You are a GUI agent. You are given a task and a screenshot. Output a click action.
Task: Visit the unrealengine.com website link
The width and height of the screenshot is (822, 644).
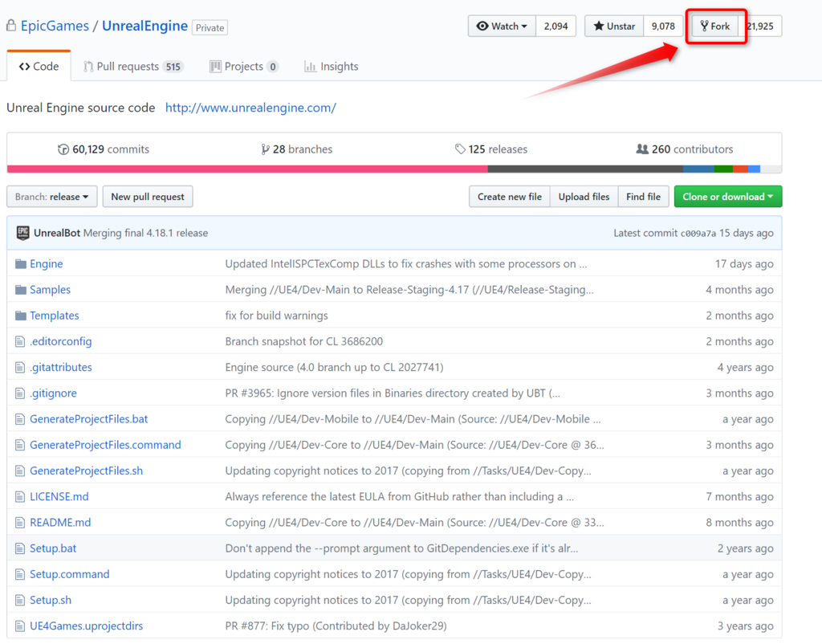tap(250, 108)
